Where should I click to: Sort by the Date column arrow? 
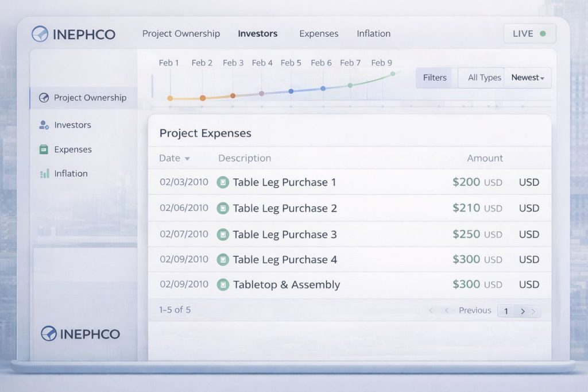pos(187,159)
